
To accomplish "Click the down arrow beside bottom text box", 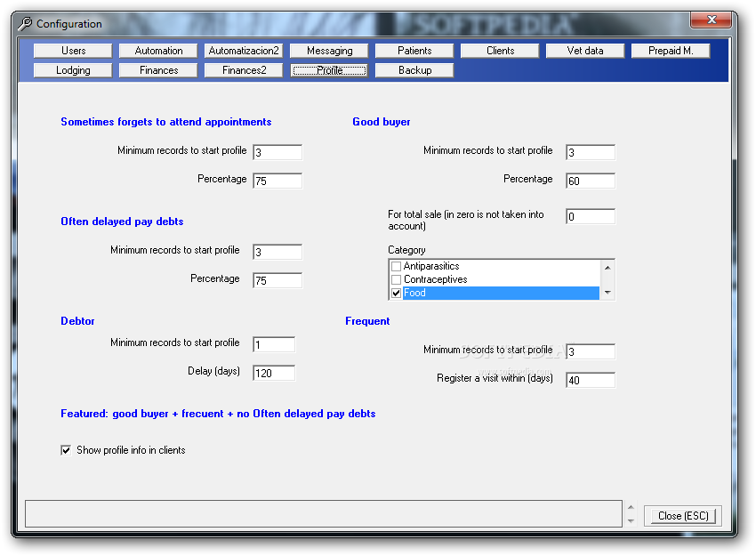I will click(631, 520).
